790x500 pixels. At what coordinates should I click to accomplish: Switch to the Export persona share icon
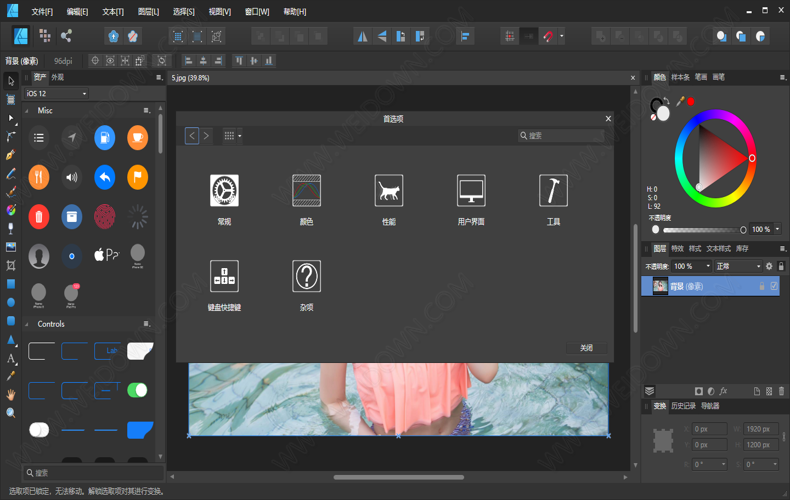(x=66, y=36)
